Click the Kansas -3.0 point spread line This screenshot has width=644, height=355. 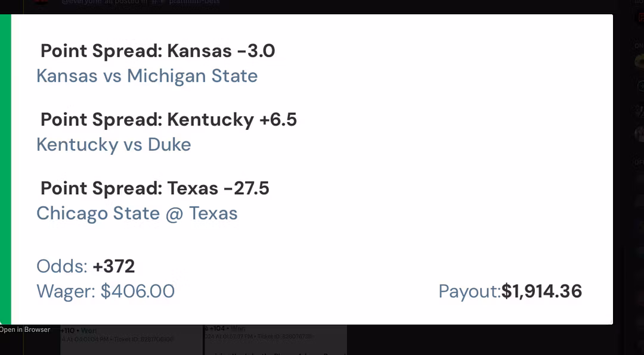click(x=157, y=51)
